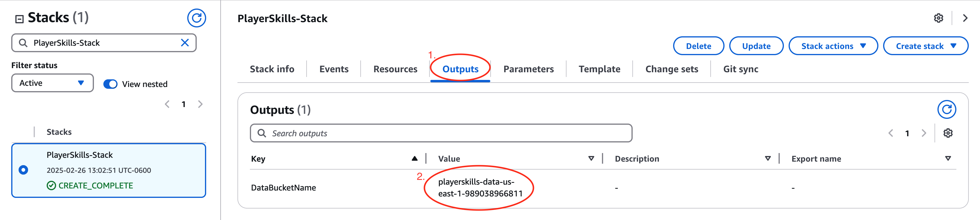Open stack page settings gear
Image resolution: width=980 pixels, height=220 pixels.
point(939,18)
